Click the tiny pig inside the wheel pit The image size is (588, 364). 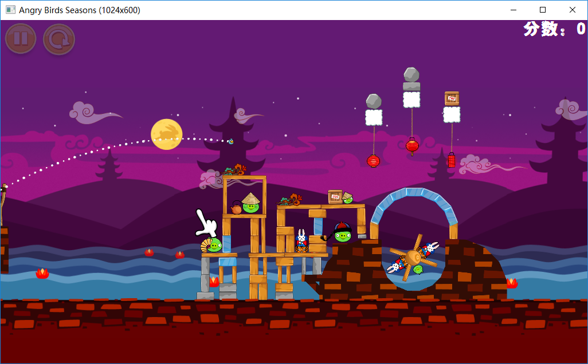pos(418,269)
